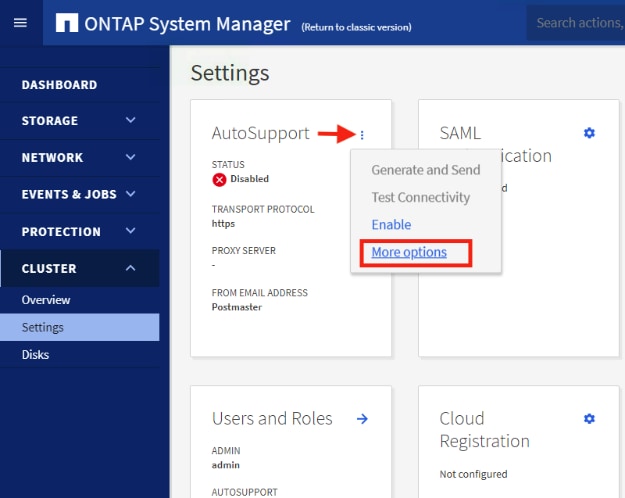Go to DASHBOARD in sidebar
This screenshot has width=625, height=498.
click(x=59, y=85)
